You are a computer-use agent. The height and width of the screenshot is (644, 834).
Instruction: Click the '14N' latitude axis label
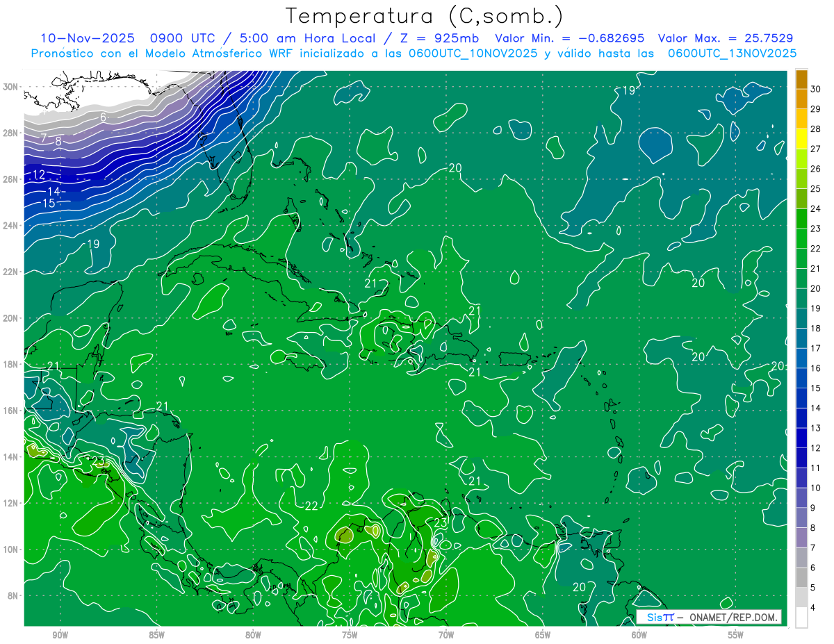click(x=10, y=456)
